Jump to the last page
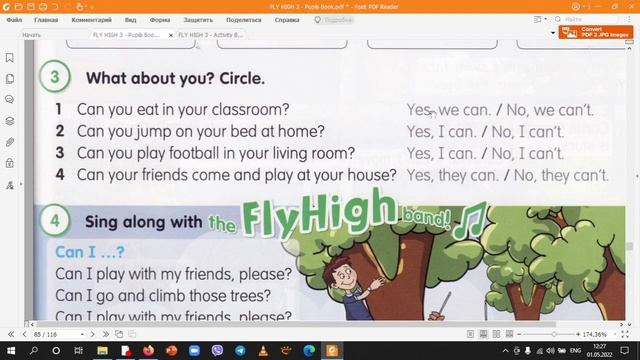This screenshot has width=640, height=360. (x=105, y=334)
